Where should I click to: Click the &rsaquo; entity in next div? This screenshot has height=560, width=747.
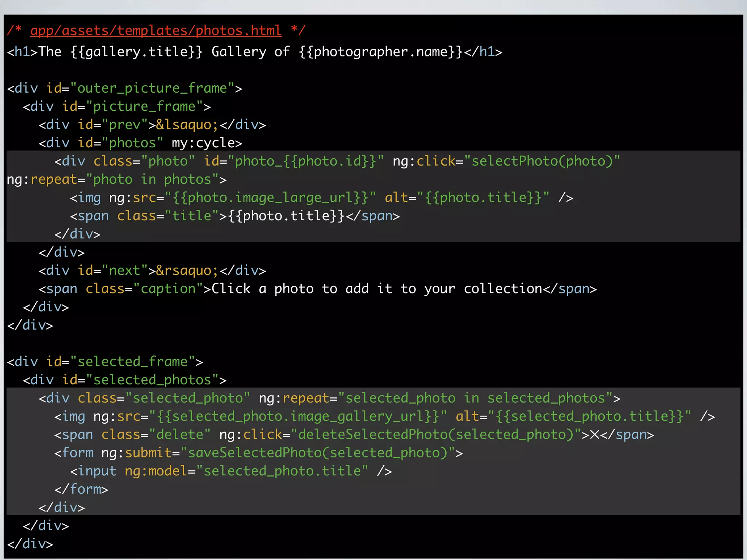(187, 271)
